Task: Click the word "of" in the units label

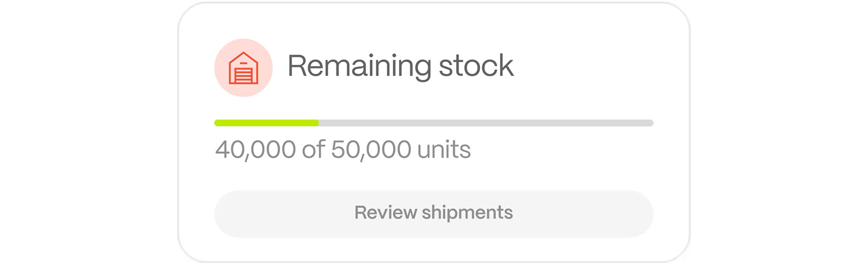Action: [313, 149]
